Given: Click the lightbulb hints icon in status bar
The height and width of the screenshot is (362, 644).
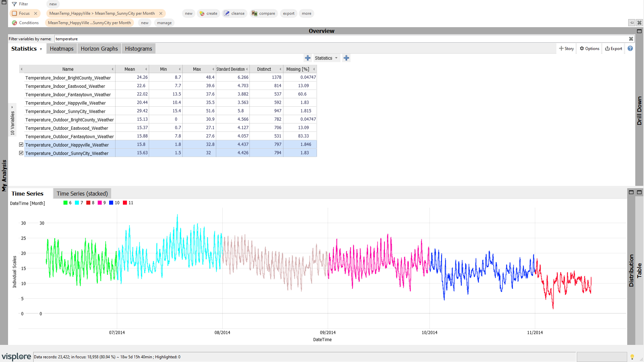Looking at the screenshot, I should point(632,357).
